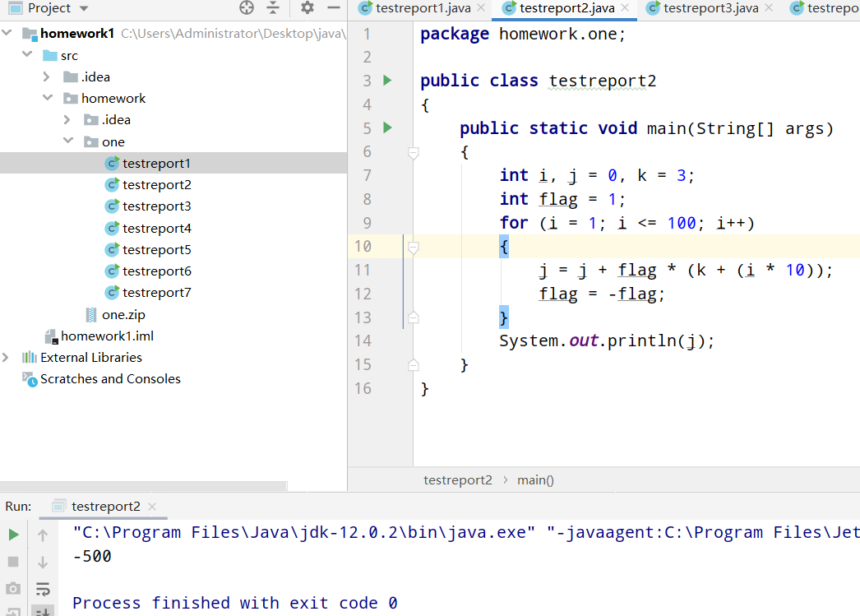The height and width of the screenshot is (616, 860).
Task: Click 'Process finished with exit code 0'
Action: coord(235,603)
